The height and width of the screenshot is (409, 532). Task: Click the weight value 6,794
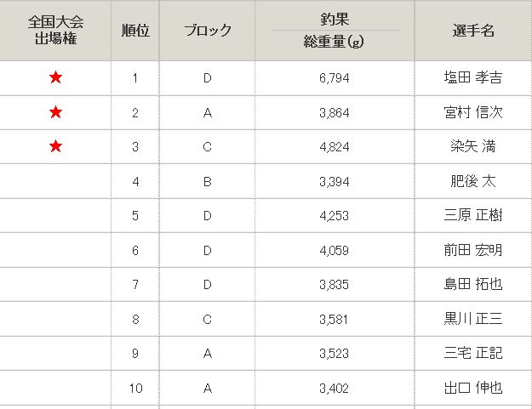click(x=335, y=78)
